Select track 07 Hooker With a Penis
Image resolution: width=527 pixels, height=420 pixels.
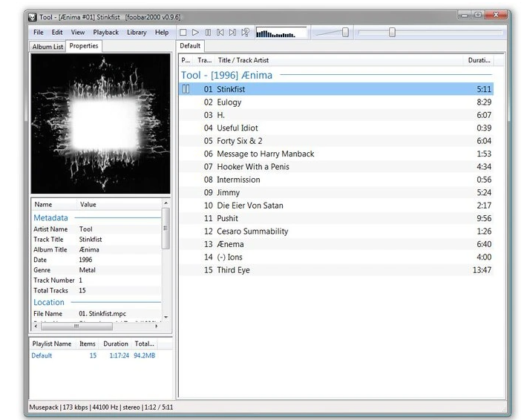(336, 167)
